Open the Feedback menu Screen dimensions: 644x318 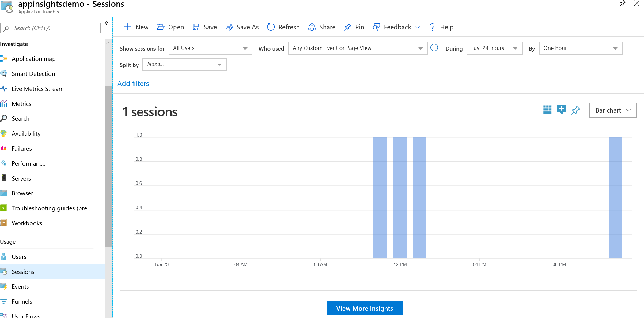coord(396,27)
